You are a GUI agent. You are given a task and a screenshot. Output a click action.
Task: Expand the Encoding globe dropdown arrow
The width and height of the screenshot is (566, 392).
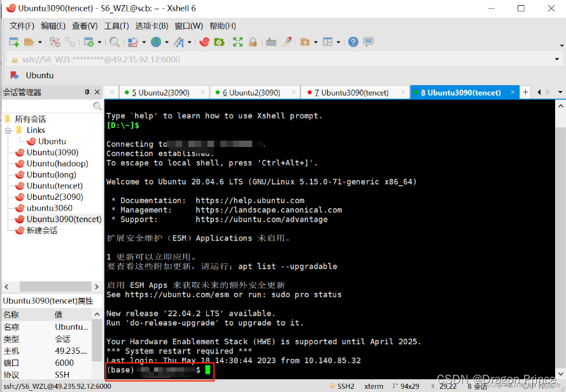pos(166,43)
